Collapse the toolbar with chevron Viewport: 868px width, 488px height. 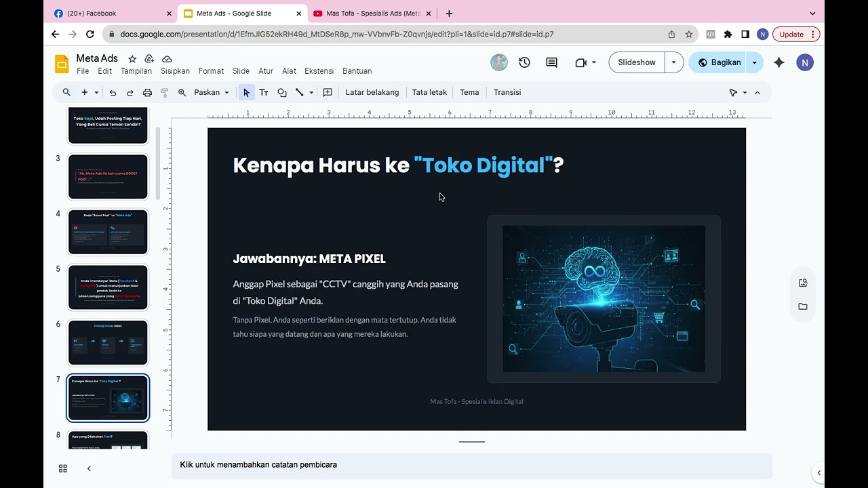pos(757,92)
